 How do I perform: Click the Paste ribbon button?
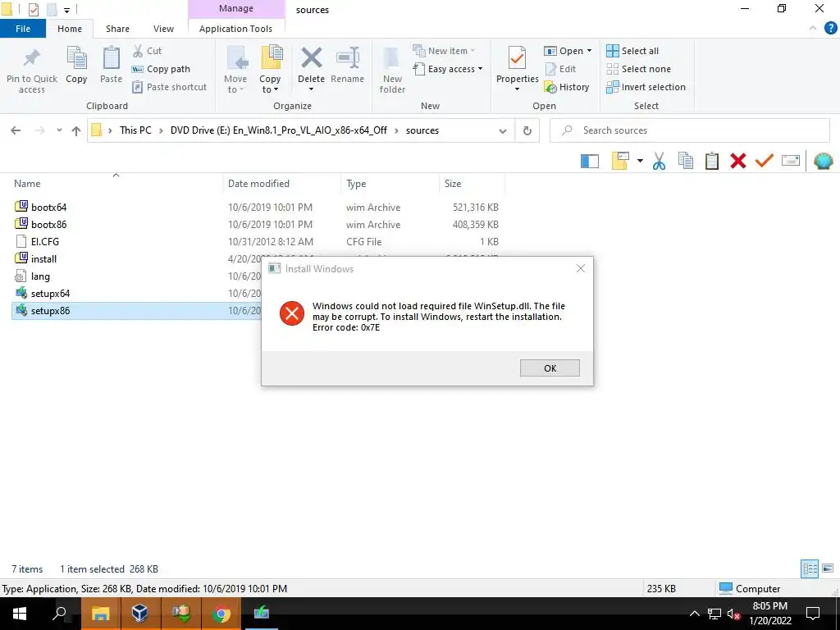[111, 65]
